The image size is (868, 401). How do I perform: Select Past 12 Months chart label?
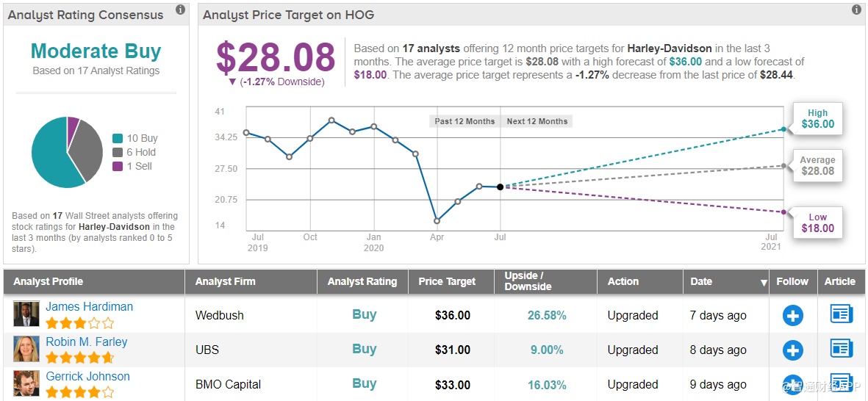[465, 121]
